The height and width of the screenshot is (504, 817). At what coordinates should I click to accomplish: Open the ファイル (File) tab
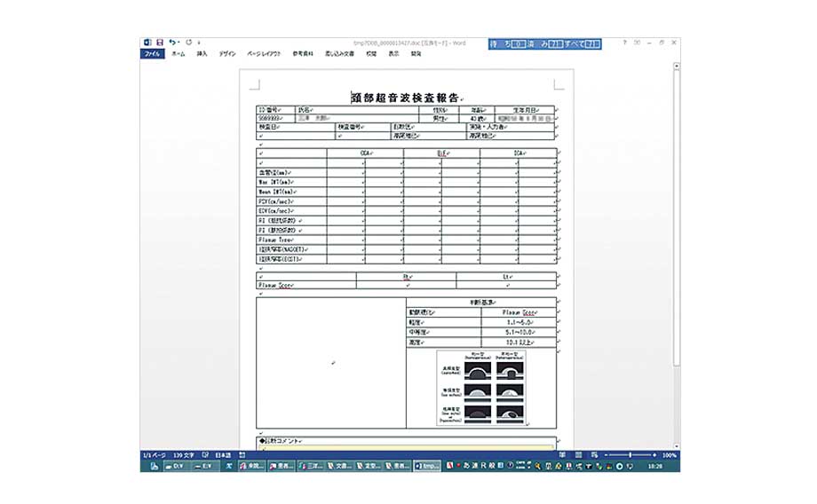click(153, 54)
